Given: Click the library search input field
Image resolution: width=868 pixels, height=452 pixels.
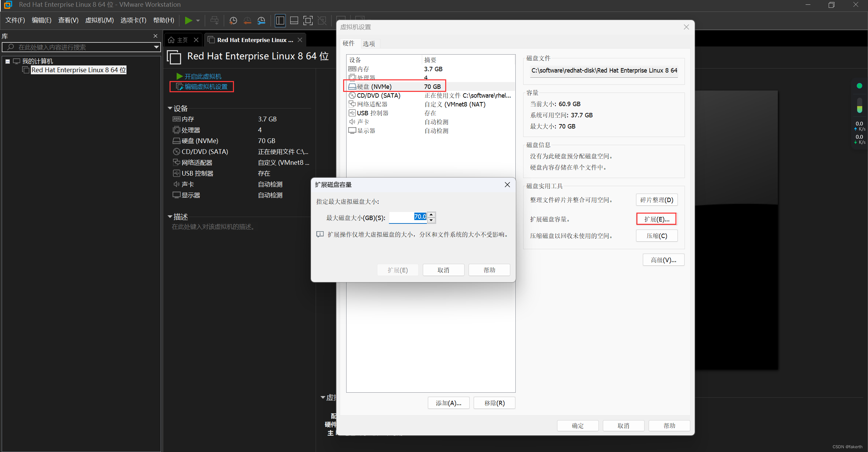Looking at the screenshot, I should coord(81,47).
